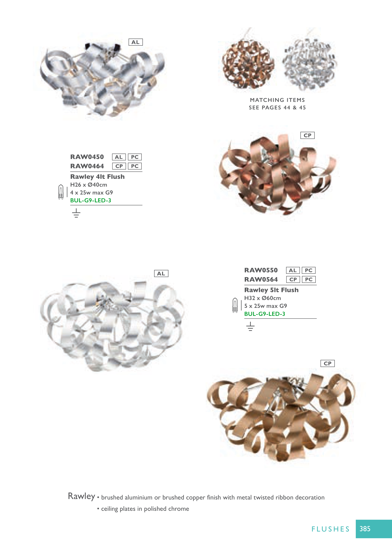This screenshot has height=556, width=392.
Task: Click the G9 bulb icon beside Rawley 5lt
Action: [235, 305]
